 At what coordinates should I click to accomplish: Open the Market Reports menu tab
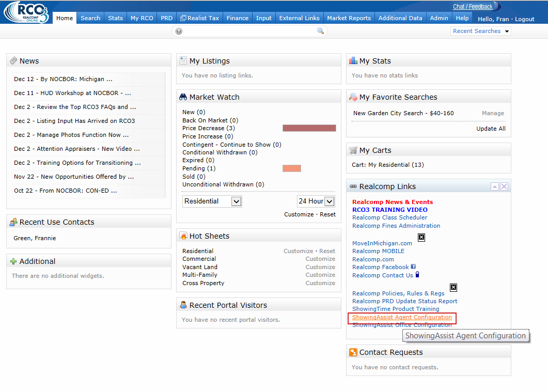click(x=349, y=18)
